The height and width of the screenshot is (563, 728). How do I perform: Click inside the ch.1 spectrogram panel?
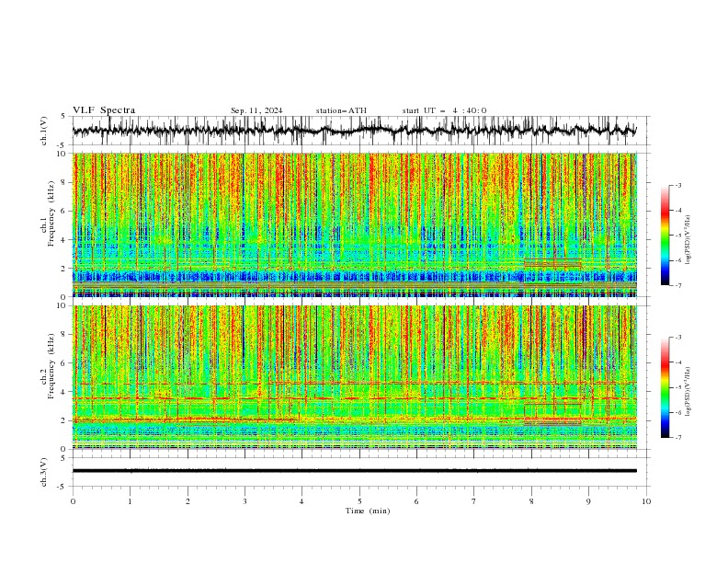354,224
